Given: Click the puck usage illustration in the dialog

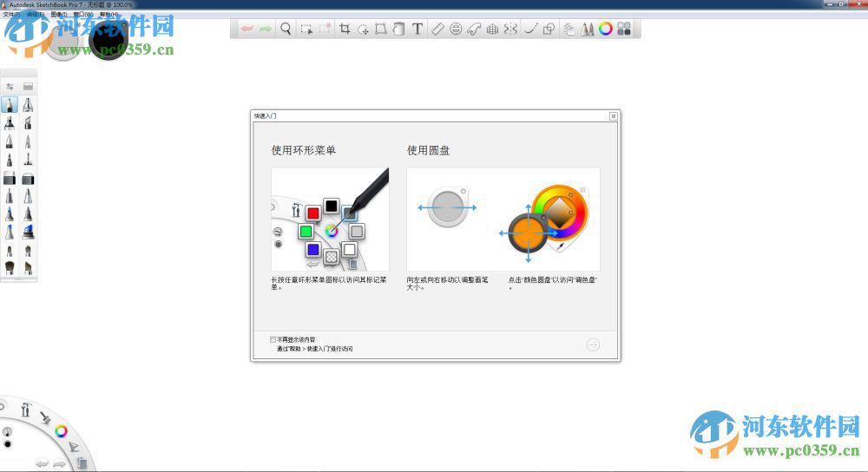Looking at the screenshot, I should pos(503,220).
